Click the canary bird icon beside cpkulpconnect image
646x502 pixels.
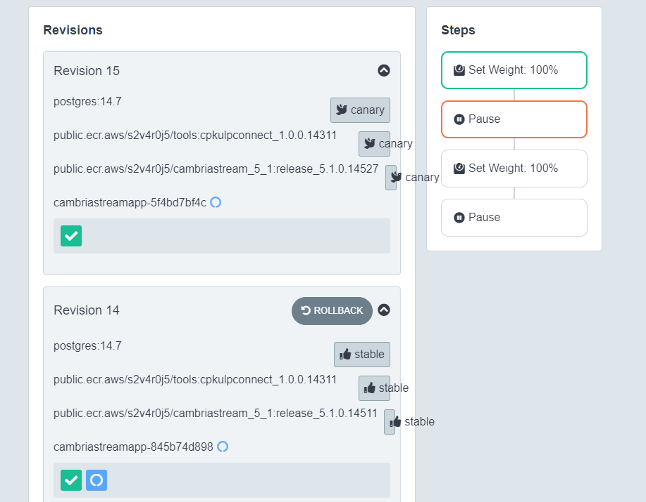370,143
